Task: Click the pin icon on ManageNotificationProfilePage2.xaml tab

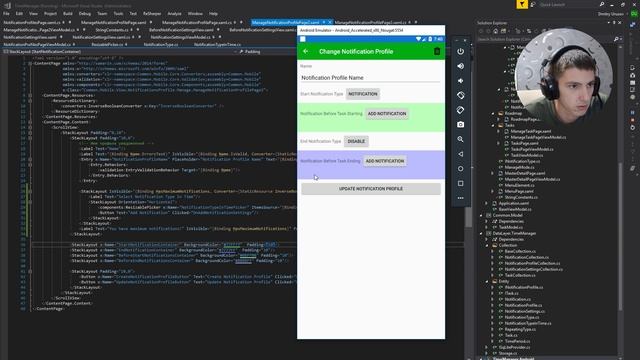Action: (x=324, y=22)
